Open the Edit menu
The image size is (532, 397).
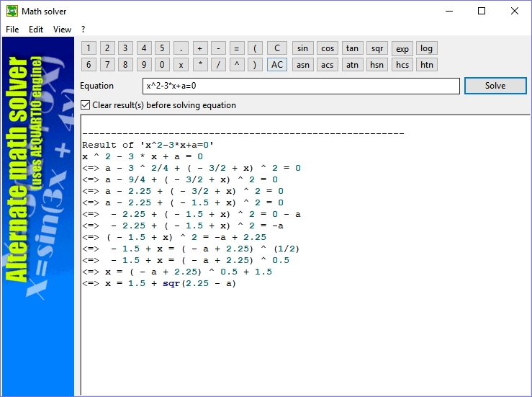(36, 30)
